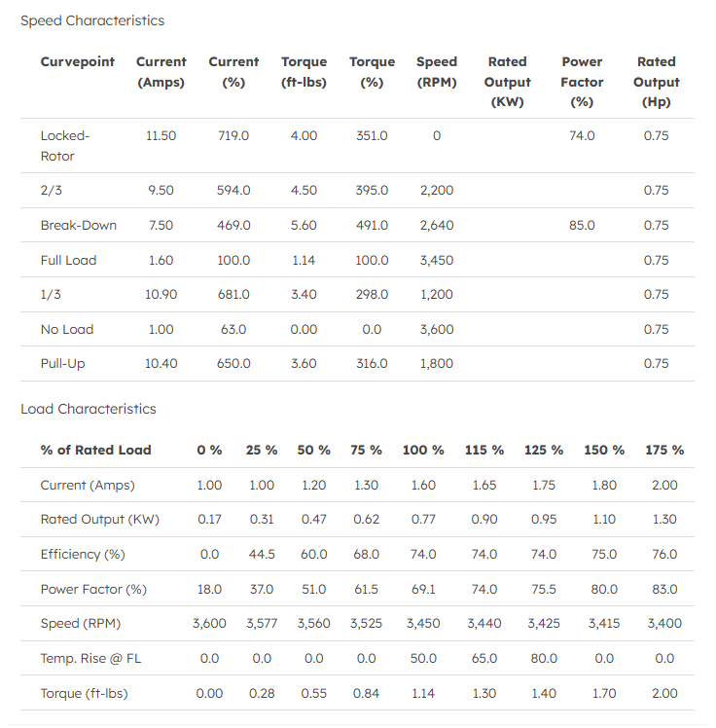Select the Rated Output (Hp) column header
Viewport: 716px width, 728px height.
pos(657,82)
